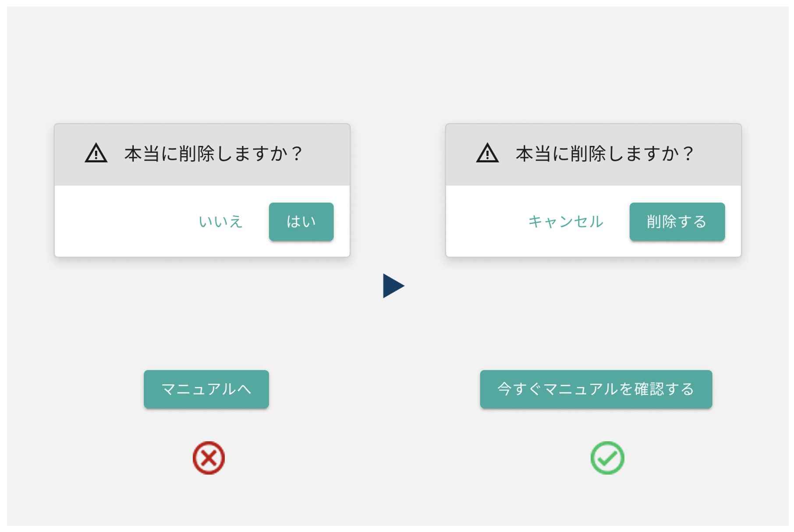Click the empty white area left of いいえ
Viewport: 794px width, 532px height.
tap(123, 222)
